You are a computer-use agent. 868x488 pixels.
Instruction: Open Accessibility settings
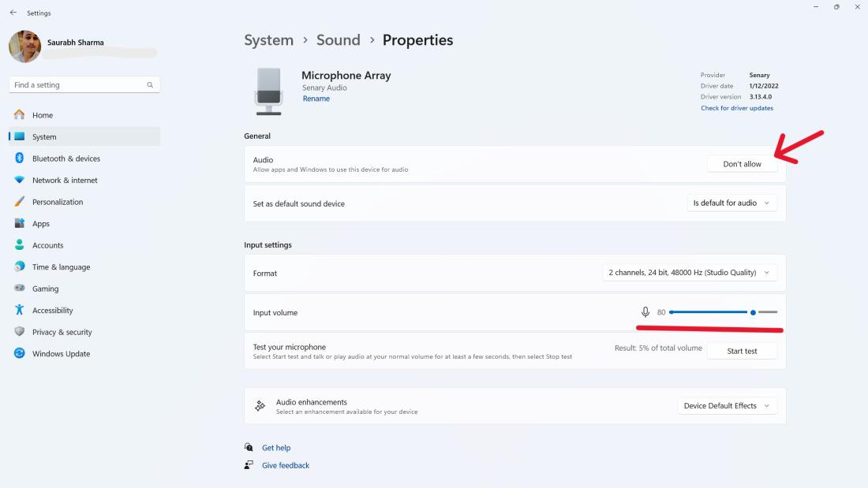point(52,311)
